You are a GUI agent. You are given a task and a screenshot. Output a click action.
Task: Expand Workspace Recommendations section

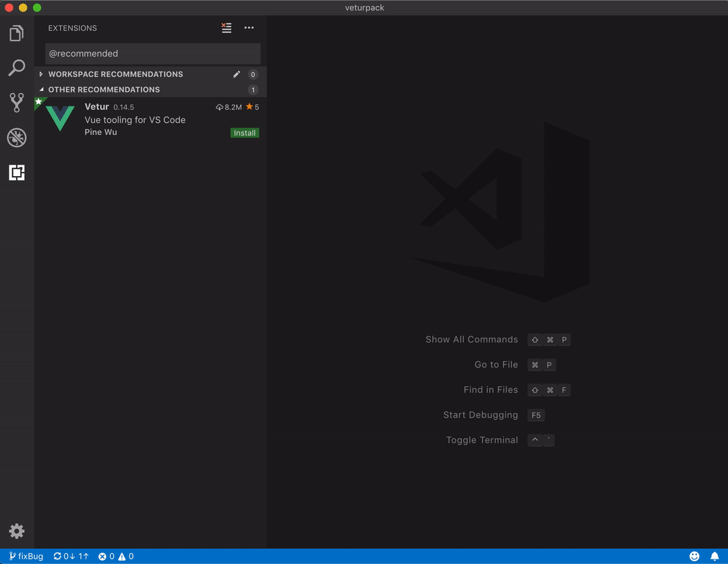[115, 74]
